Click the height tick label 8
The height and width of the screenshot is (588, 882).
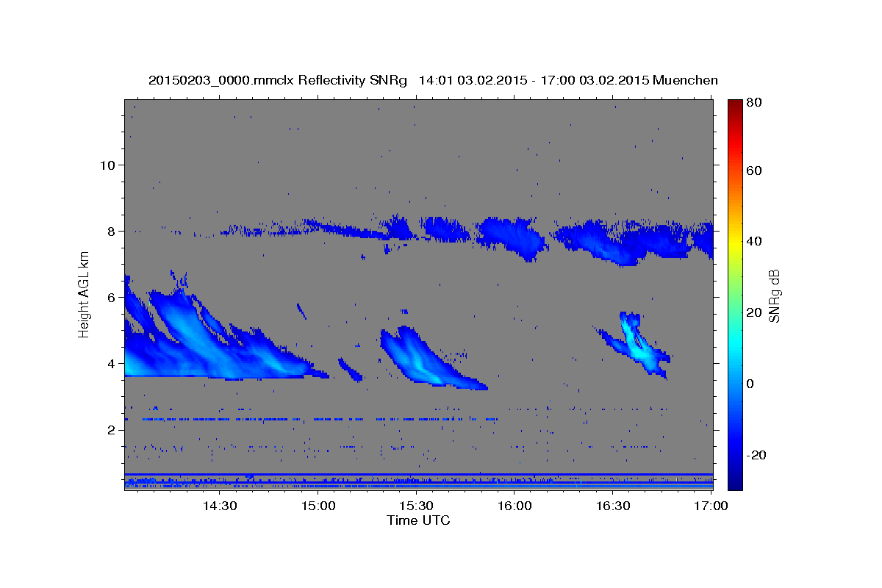pyautogui.click(x=112, y=231)
